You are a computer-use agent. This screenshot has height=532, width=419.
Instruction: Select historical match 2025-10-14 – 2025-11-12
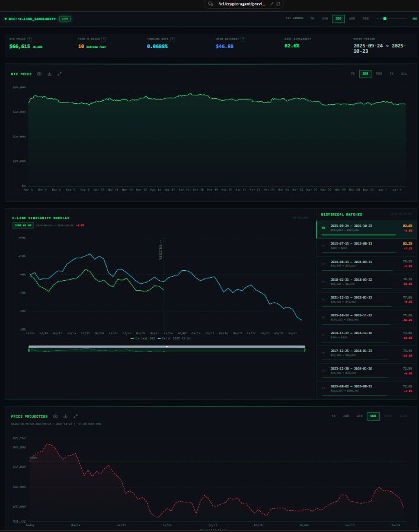367,319
